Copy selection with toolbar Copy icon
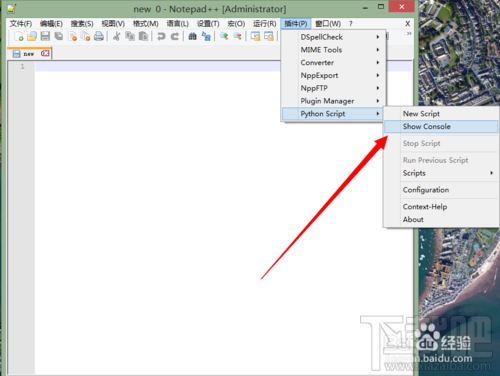Image resolution: width=500 pixels, height=376 pixels. [x=130, y=36]
